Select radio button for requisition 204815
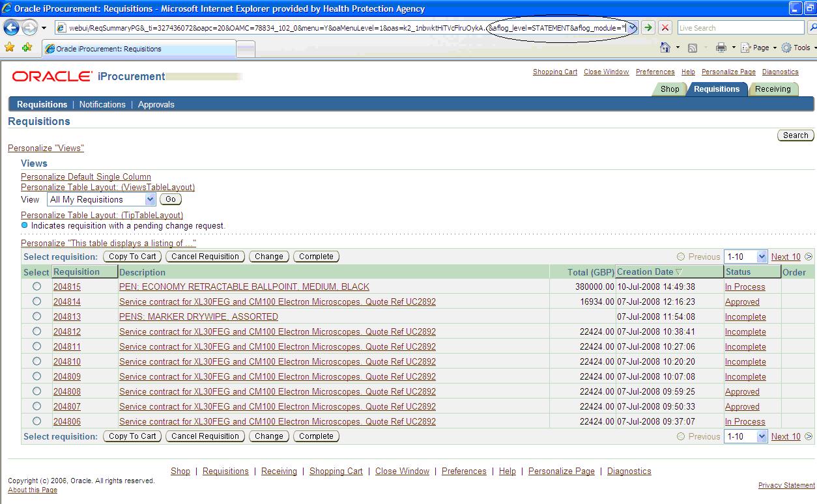This screenshot has height=504, width=817. coord(36,287)
